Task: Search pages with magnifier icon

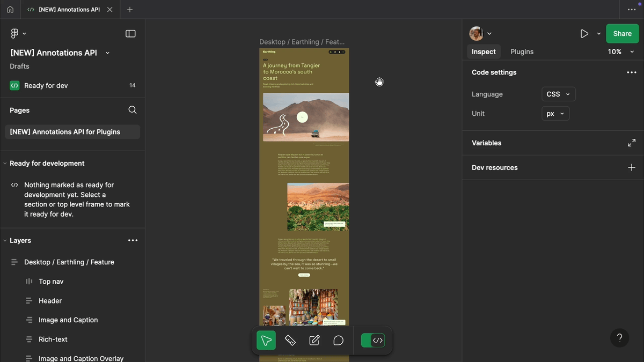Action: click(133, 110)
